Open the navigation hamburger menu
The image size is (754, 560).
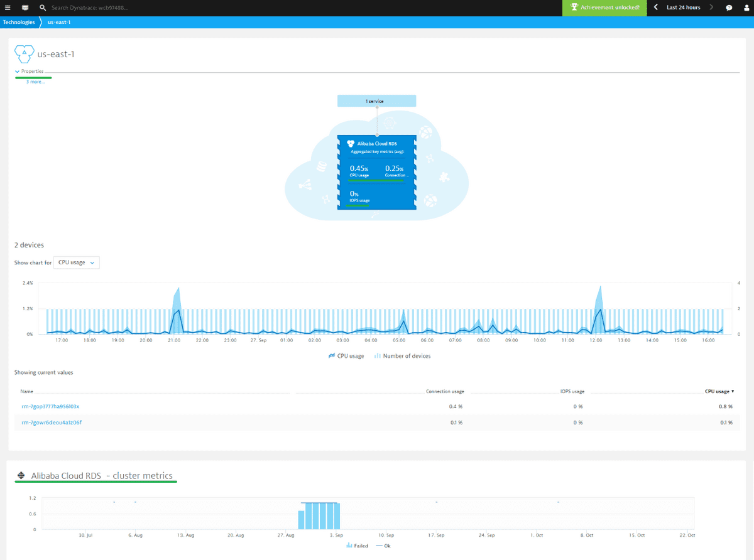click(8, 8)
